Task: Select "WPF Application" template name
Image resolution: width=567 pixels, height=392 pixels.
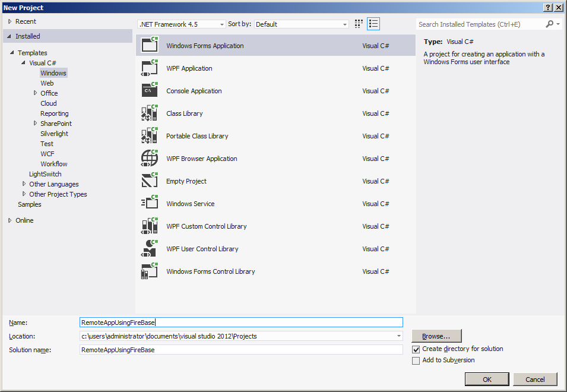Action: [189, 68]
